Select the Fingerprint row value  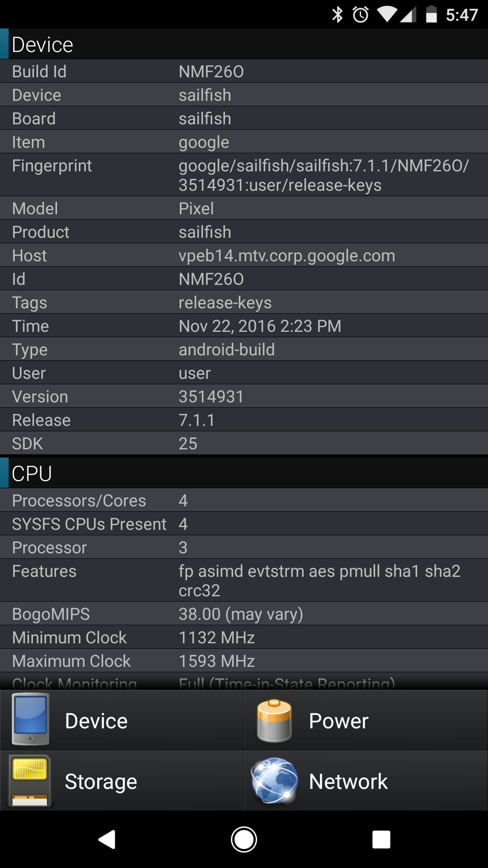324,175
